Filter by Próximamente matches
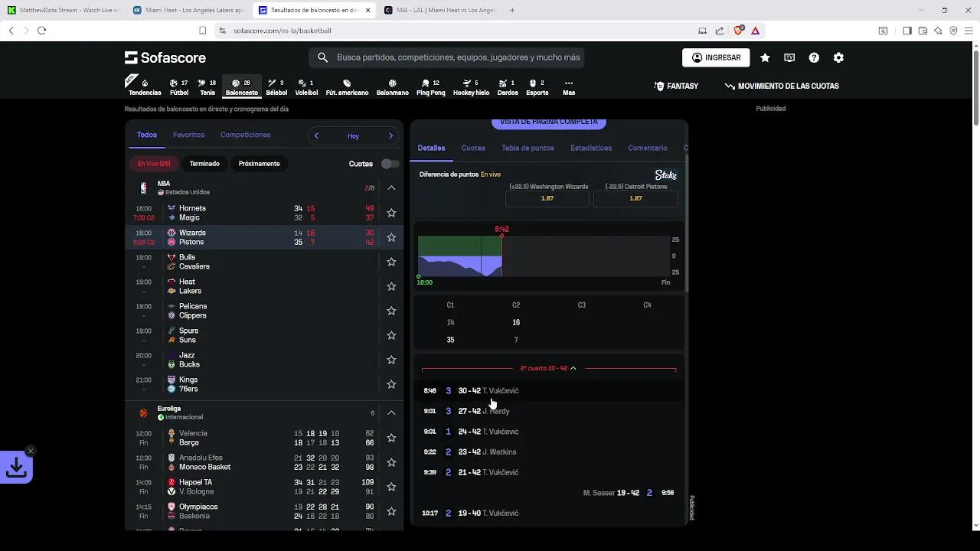 (259, 164)
